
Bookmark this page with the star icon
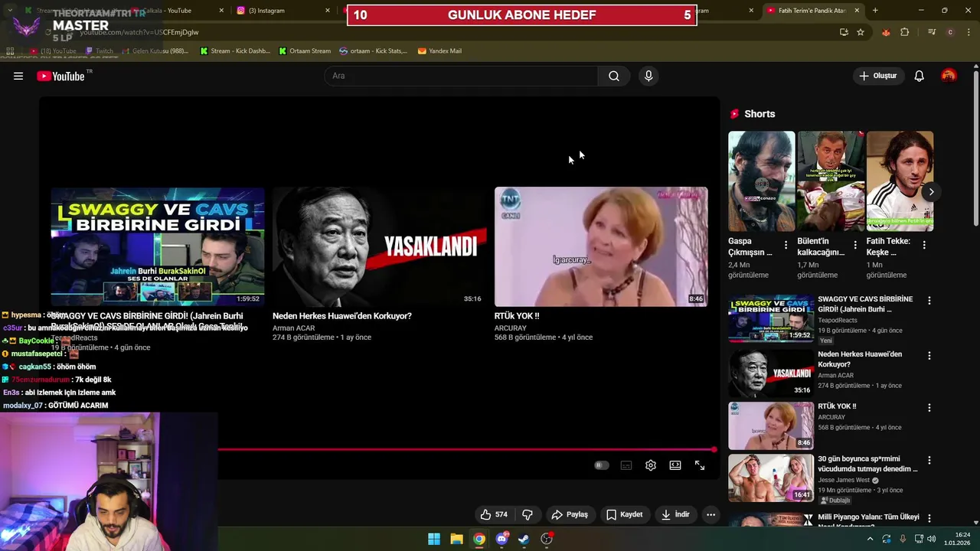[x=861, y=32]
